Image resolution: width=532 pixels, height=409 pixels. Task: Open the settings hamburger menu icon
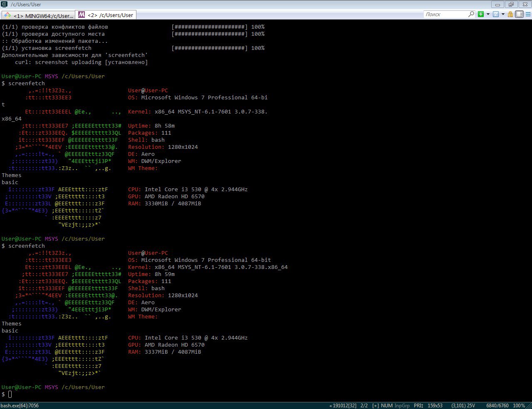[x=527, y=14]
